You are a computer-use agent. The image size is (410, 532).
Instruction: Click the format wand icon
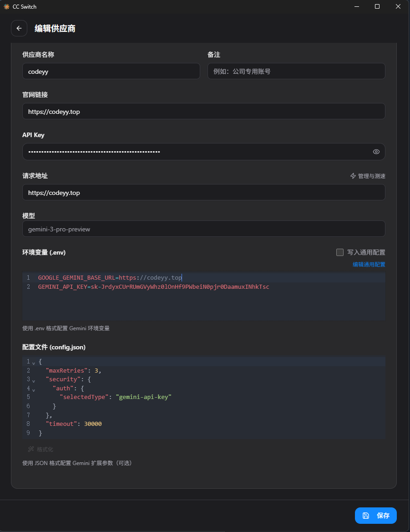coord(31,449)
